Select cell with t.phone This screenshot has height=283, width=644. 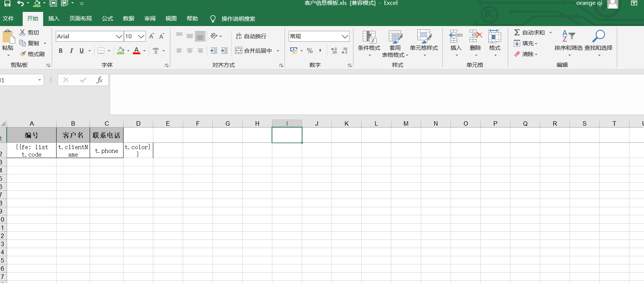[x=106, y=151]
